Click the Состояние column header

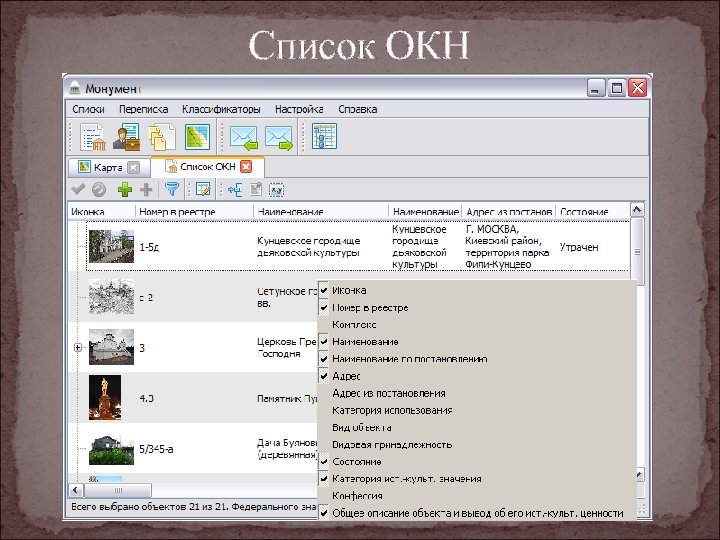[x=592, y=211]
